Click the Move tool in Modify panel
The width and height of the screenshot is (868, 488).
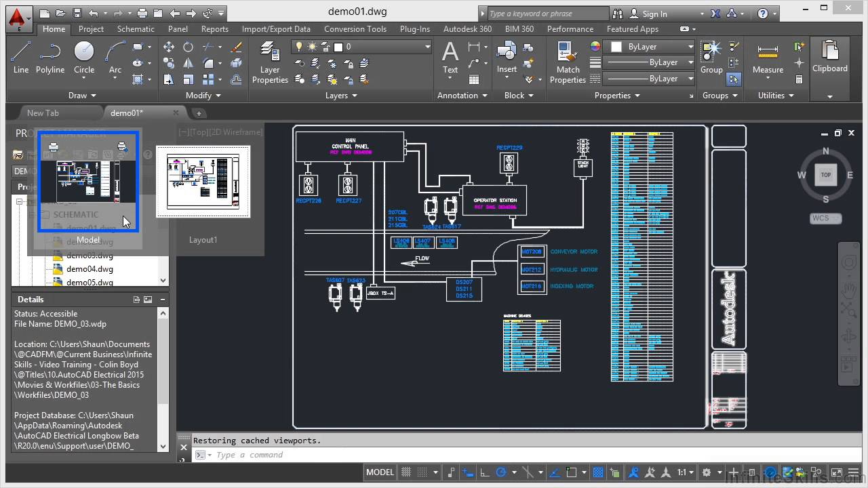(169, 47)
